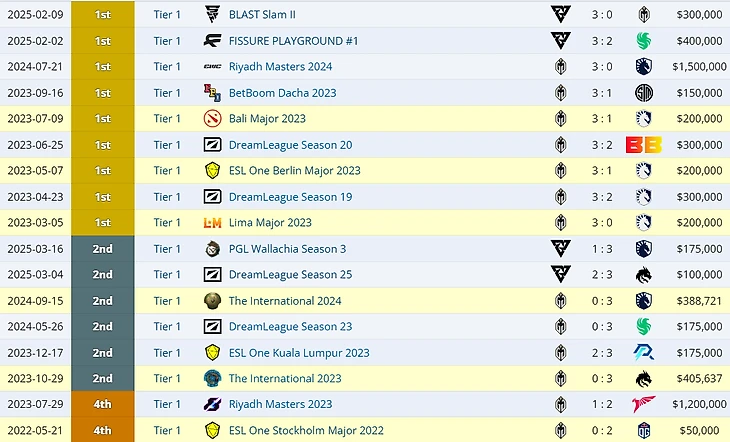
Task: Open the Riyadh Masters 2024 tournament link
Action: 280,67
